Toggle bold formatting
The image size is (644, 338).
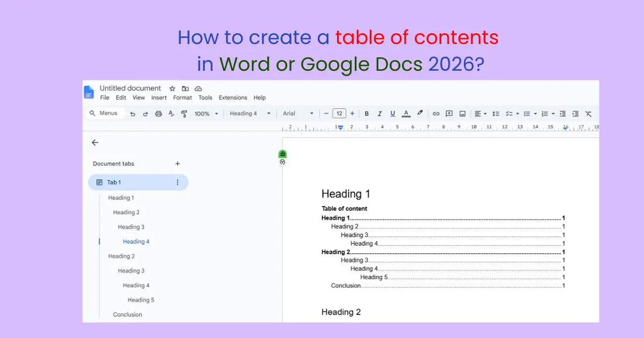367,114
